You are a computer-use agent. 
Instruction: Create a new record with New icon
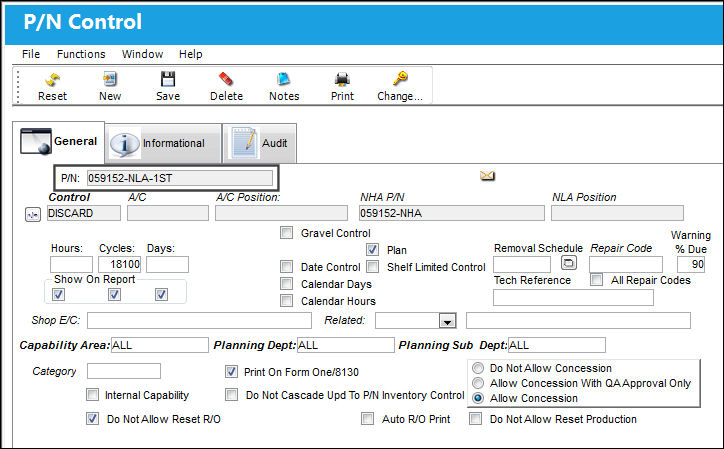point(110,79)
